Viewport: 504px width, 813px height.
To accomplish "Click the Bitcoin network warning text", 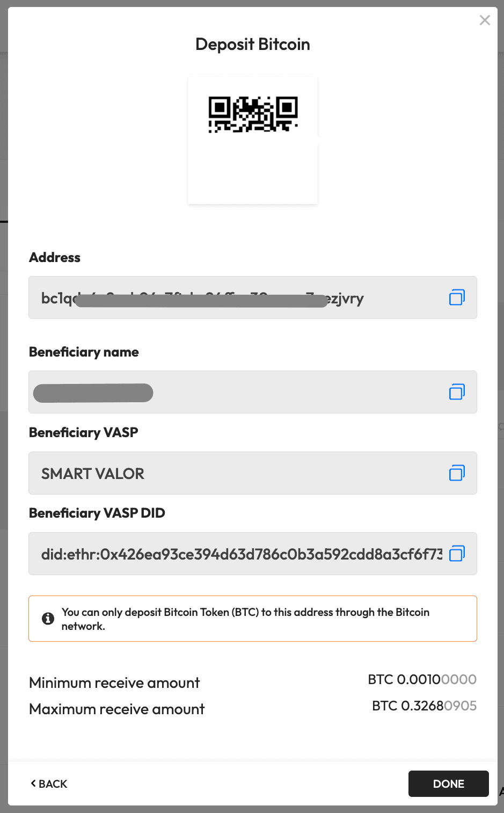I will [x=245, y=619].
